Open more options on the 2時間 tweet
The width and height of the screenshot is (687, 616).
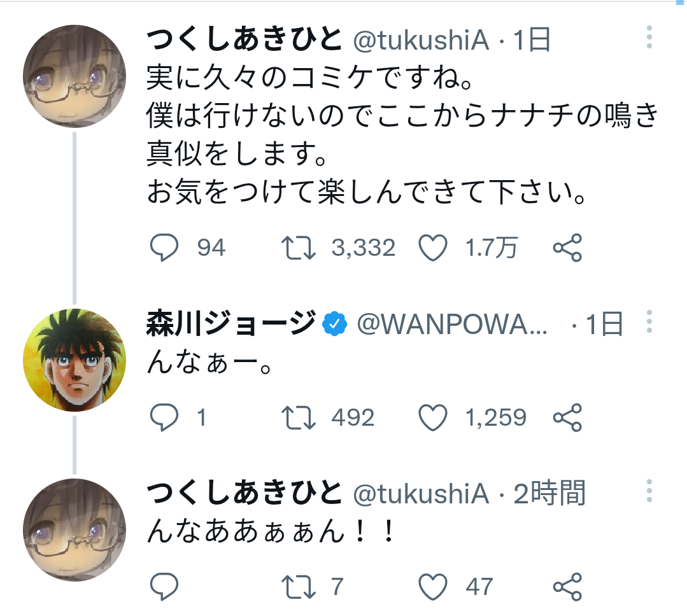[649, 491]
